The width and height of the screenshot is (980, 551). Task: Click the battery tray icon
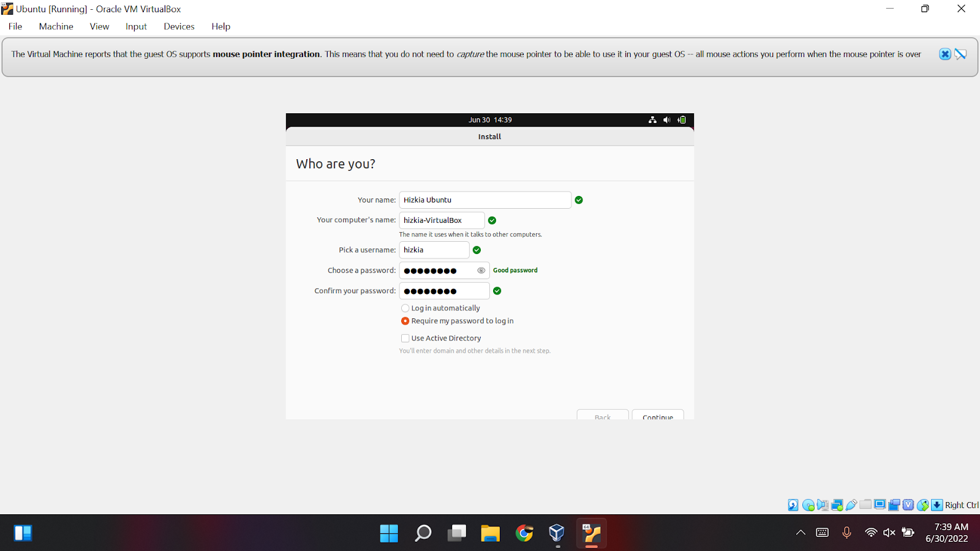pos(908,533)
